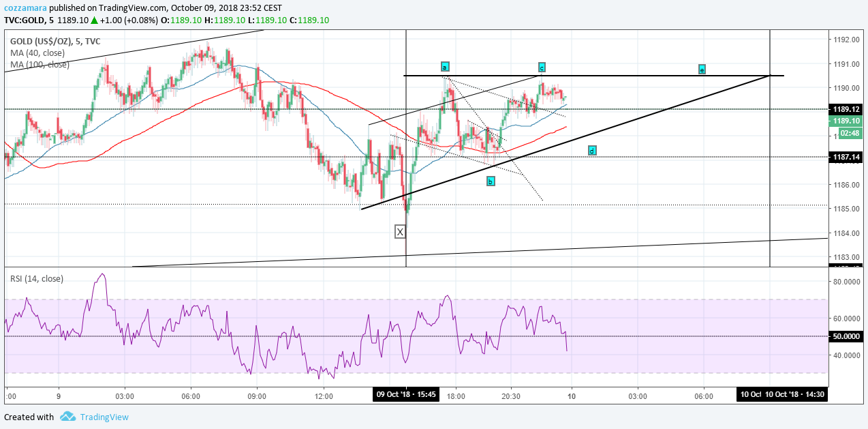Click the boxed X marker
This screenshot has width=868, height=429.
[400, 232]
